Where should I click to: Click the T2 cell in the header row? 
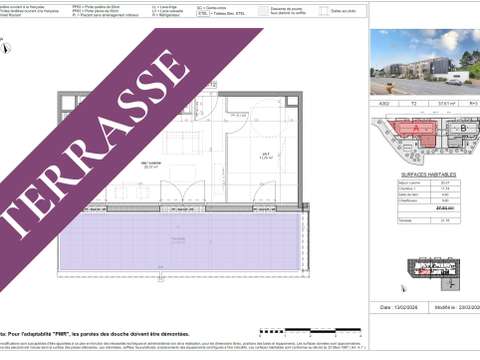[414, 104]
